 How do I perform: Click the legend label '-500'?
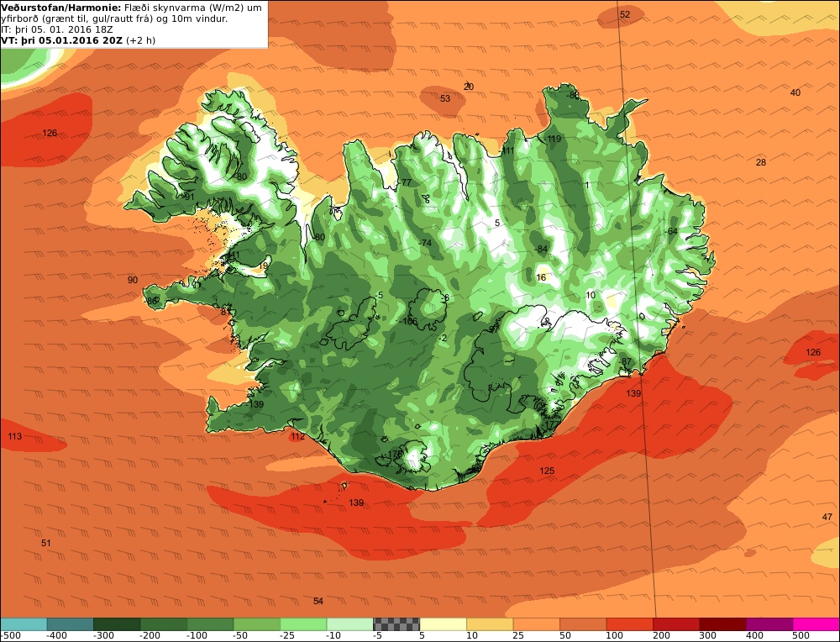[11, 636]
